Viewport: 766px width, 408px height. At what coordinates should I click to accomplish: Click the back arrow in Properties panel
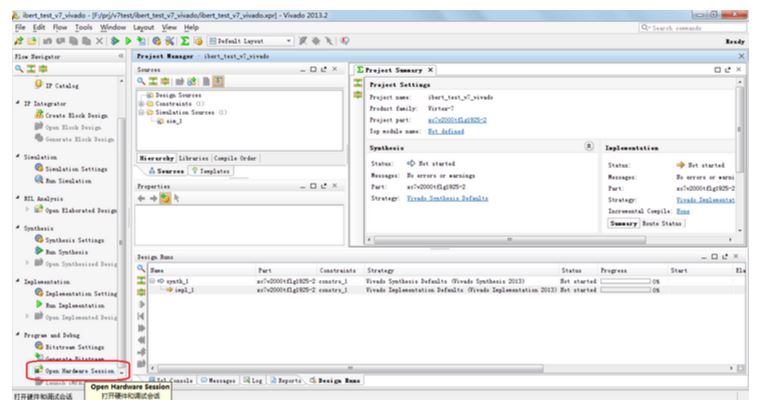(x=142, y=198)
